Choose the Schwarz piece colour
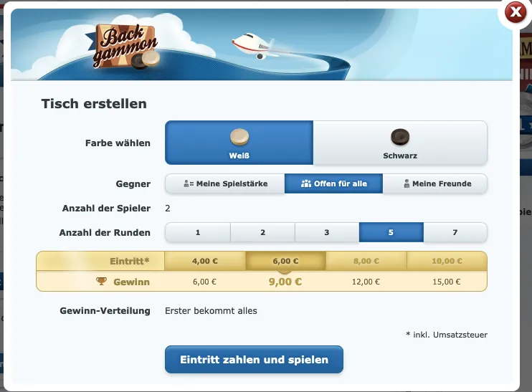Image resolution: width=532 pixels, height=392 pixels. point(400,143)
